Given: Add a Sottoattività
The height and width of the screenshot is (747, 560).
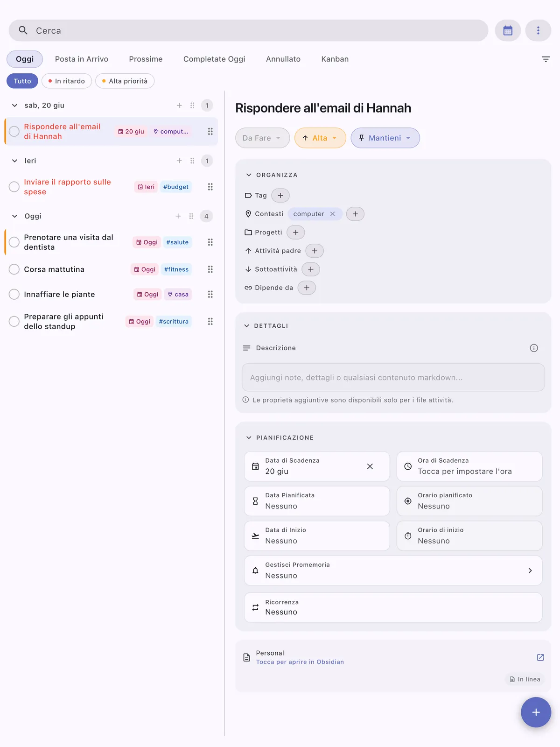Looking at the screenshot, I should point(311,269).
